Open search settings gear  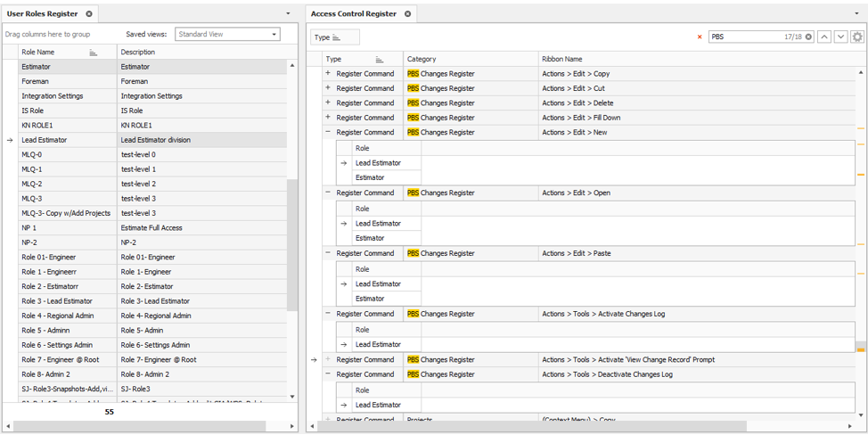pyautogui.click(x=857, y=37)
